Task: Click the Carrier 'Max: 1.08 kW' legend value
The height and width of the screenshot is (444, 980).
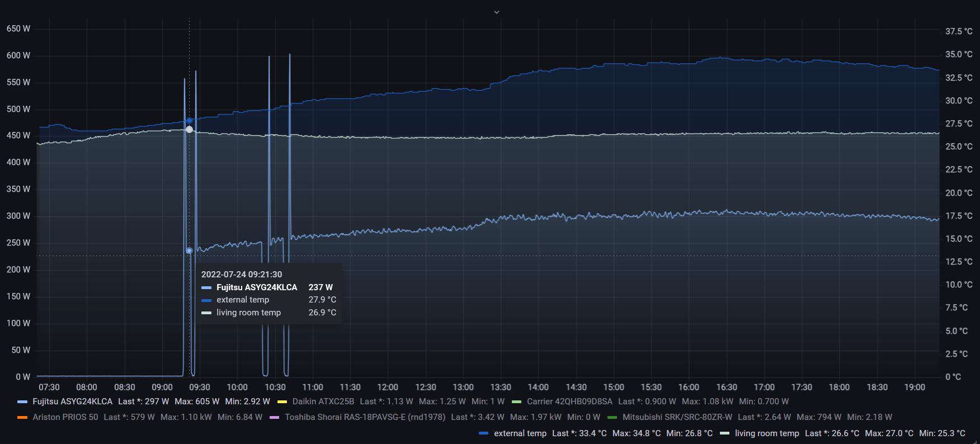Action: pyautogui.click(x=707, y=402)
